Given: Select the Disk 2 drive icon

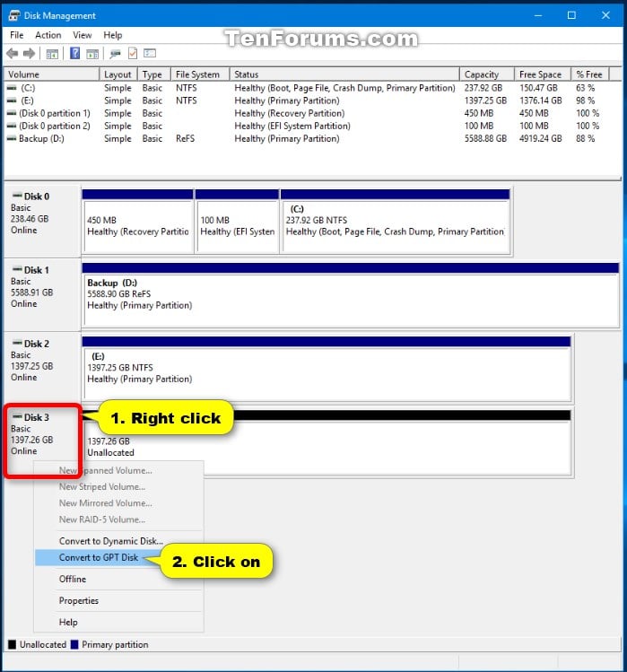Looking at the screenshot, I should (x=17, y=343).
